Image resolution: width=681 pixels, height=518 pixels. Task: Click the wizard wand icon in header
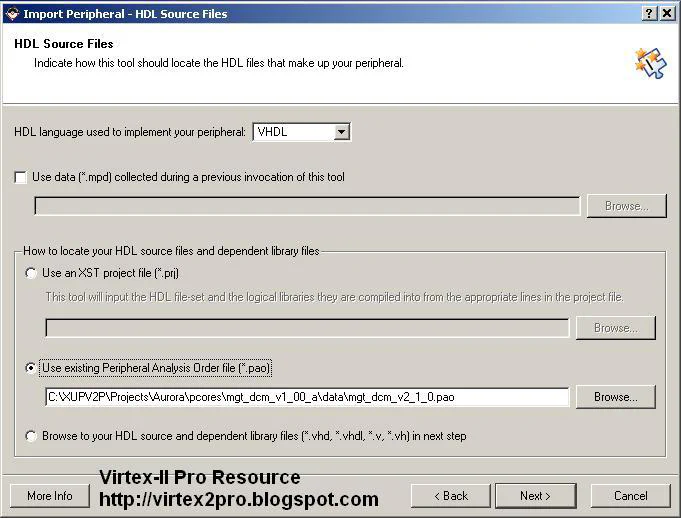point(649,63)
